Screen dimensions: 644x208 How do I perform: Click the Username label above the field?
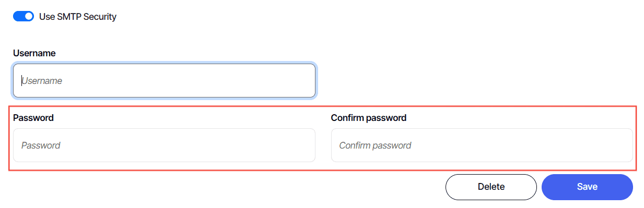tap(34, 53)
